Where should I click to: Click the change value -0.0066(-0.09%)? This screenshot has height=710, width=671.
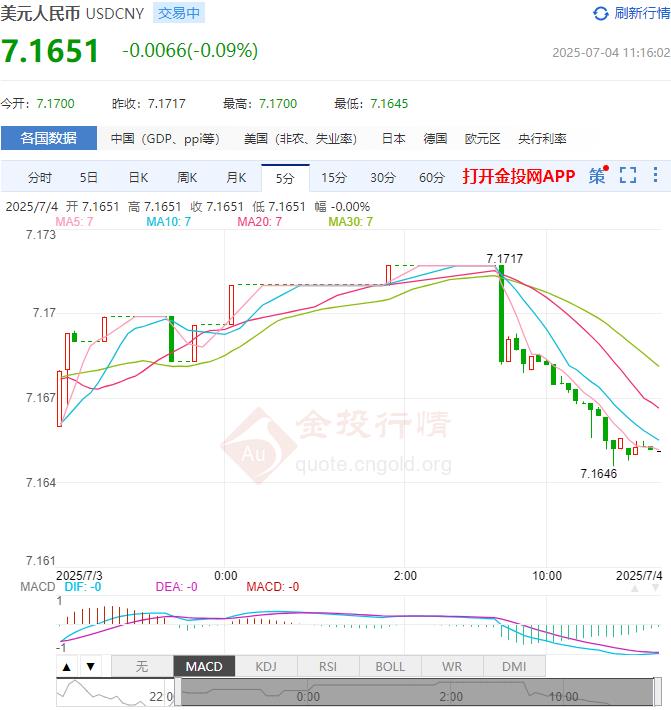point(190,50)
